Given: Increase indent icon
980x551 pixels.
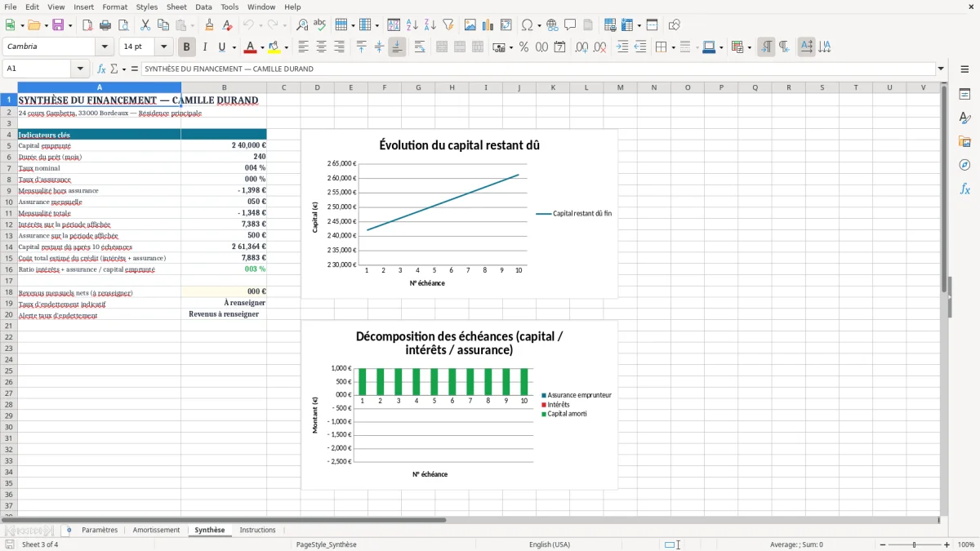Looking at the screenshot, I should coord(622,47).
